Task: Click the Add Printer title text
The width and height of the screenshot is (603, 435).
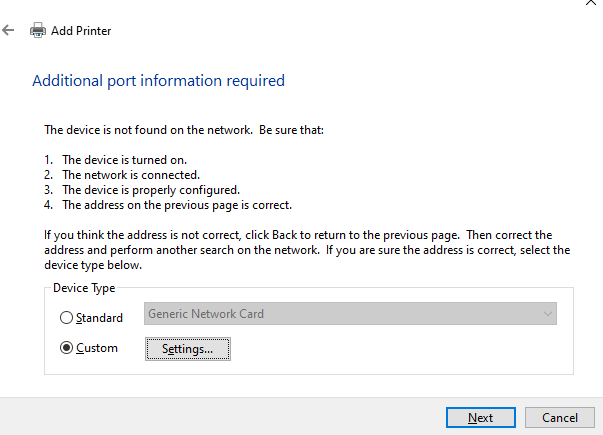Action: tap(81, 30)
